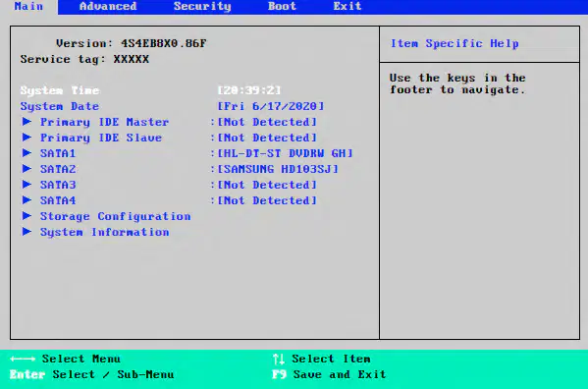Expand the SATA1 arrow
The image size is (588, 389).
[27, 153]
